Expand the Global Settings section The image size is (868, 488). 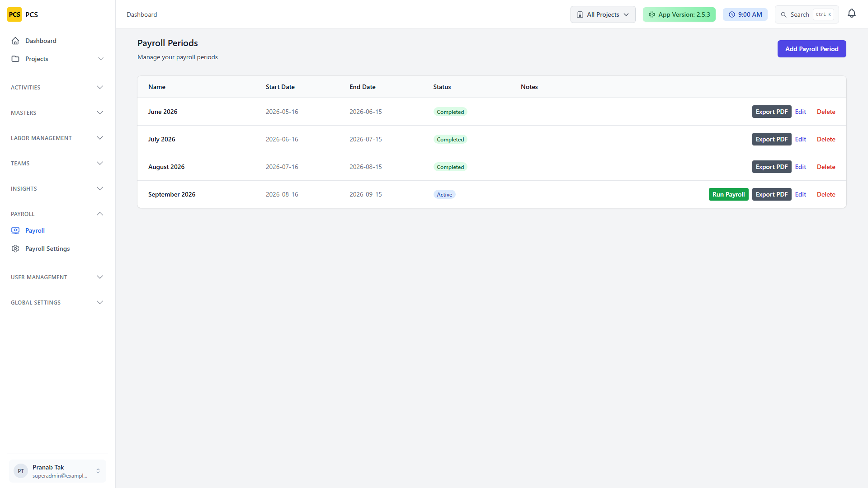tap(57, 302)
